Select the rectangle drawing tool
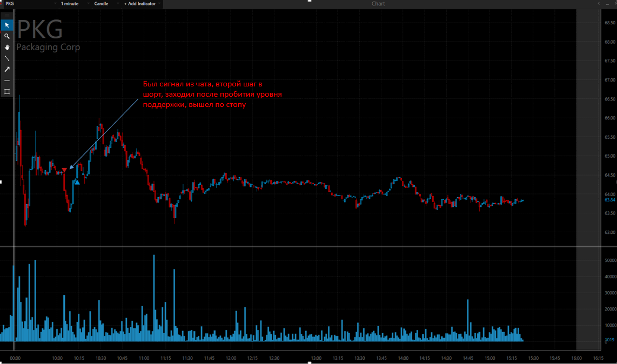 [x=6, y=91]
